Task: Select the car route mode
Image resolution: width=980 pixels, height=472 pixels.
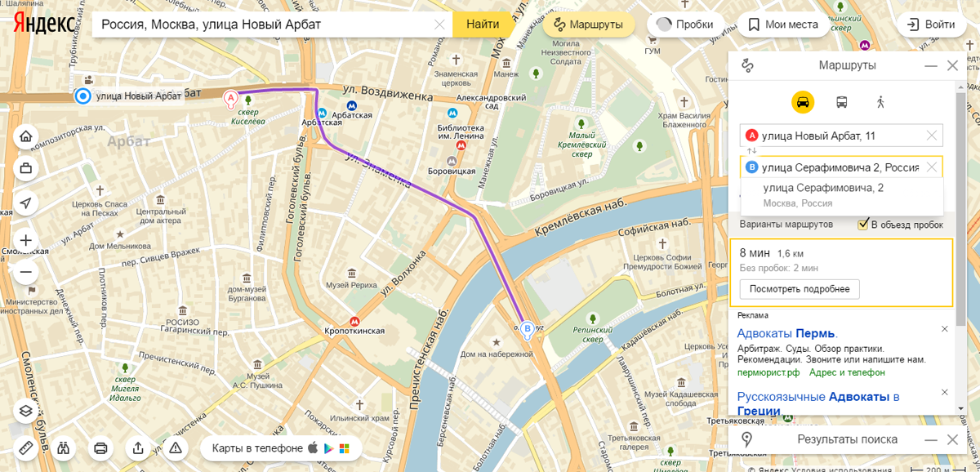Action: pyautogui.click(x=803, y=102)
